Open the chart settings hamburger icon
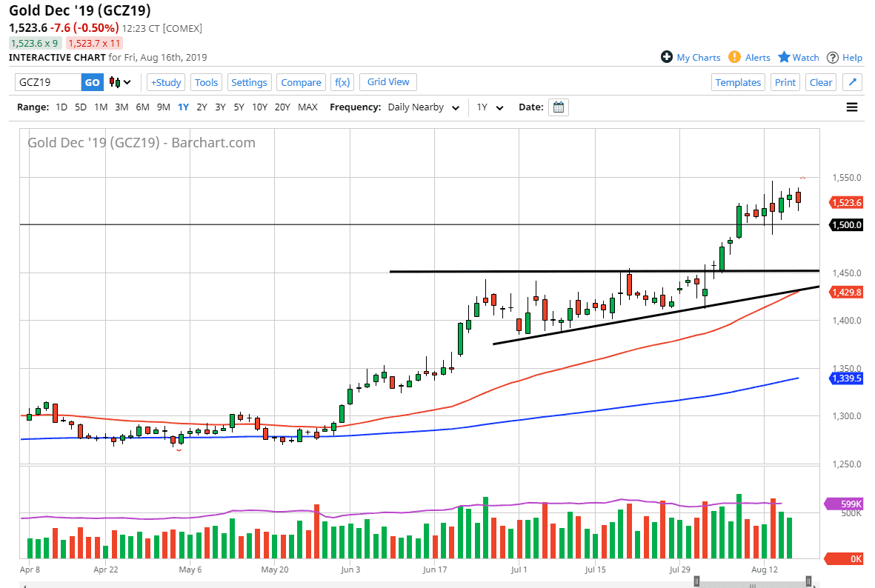 pyautogui.click(x=852, y=107)
